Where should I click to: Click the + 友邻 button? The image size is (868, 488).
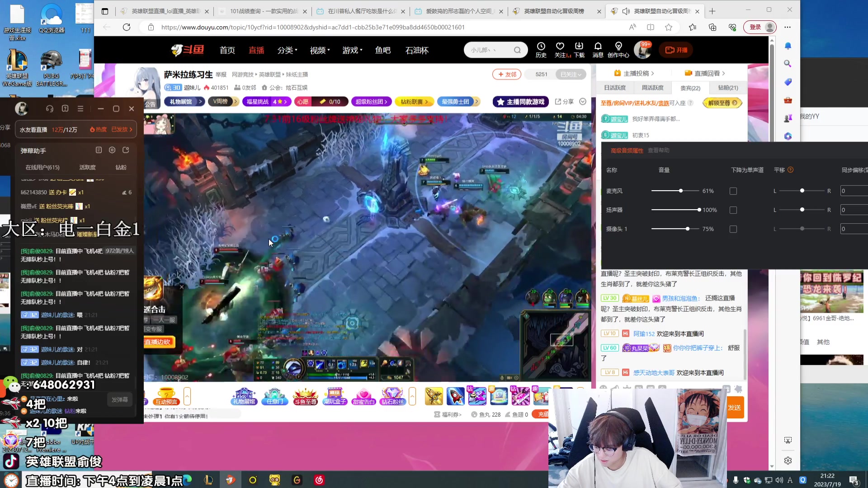pos(507,75)
